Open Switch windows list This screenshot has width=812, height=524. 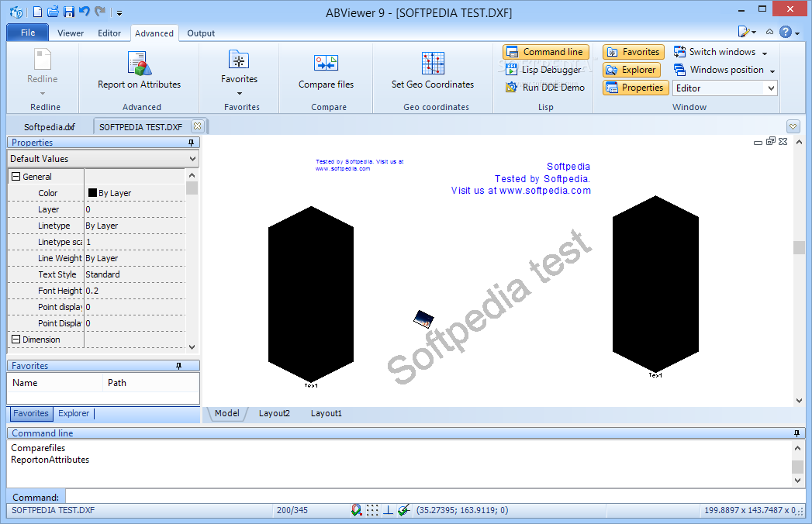coord(720,52)
